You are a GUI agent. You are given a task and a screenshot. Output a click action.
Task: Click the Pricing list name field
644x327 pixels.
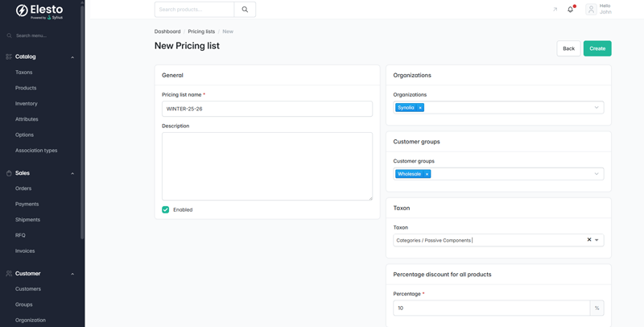[266, 109]
